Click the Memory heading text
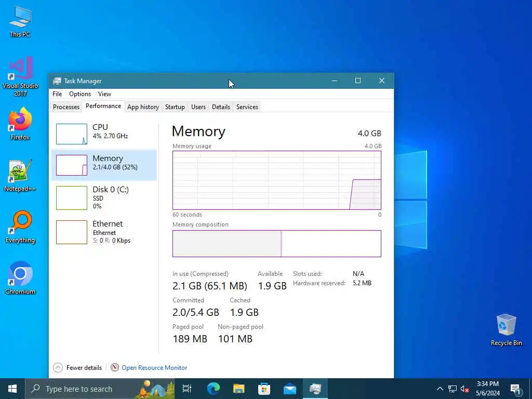532x399 pixels. click(x=198, y=131)
